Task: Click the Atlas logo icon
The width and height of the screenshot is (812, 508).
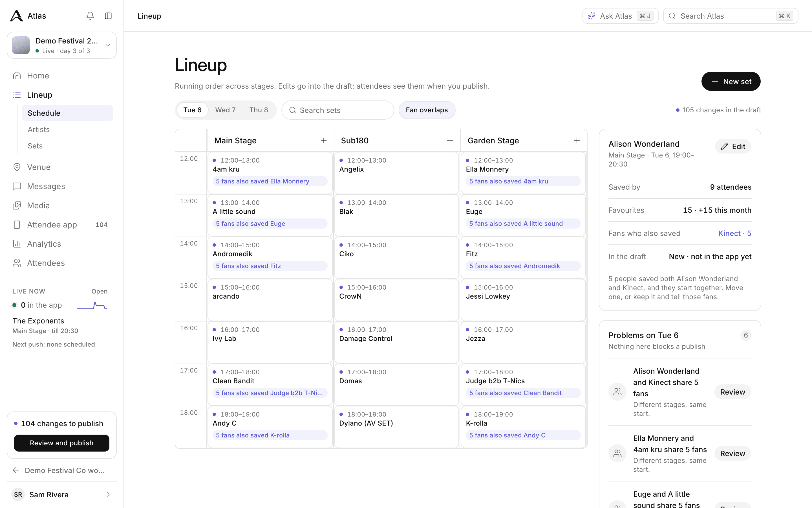Action: click(16, 16)
